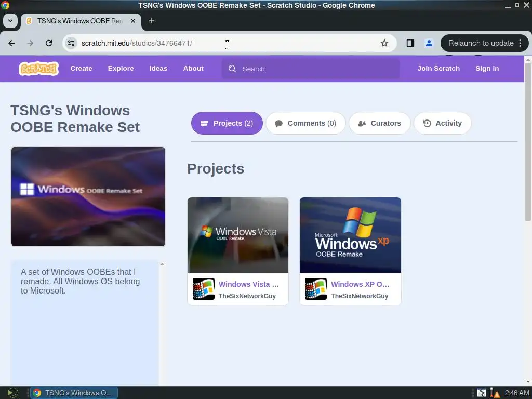Select the Projects (2) tab
The width and height of the screenshot is (532, 399).
[227, 123]
